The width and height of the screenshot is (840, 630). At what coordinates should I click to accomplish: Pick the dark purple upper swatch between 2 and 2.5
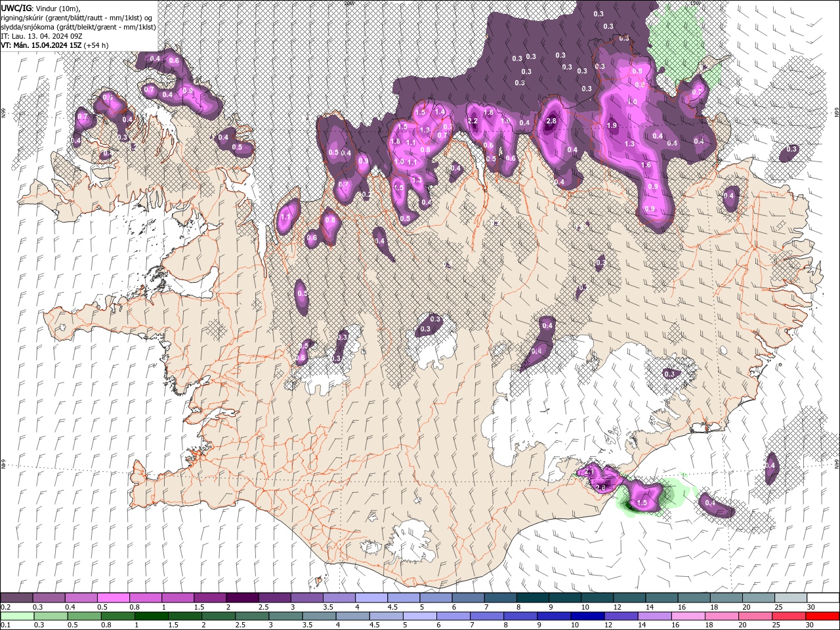point(242,597)
